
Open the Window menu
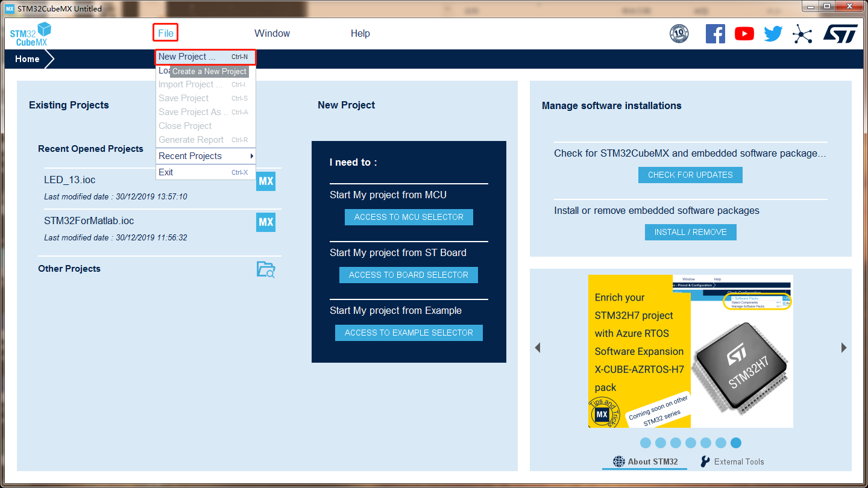click(272, 33)
